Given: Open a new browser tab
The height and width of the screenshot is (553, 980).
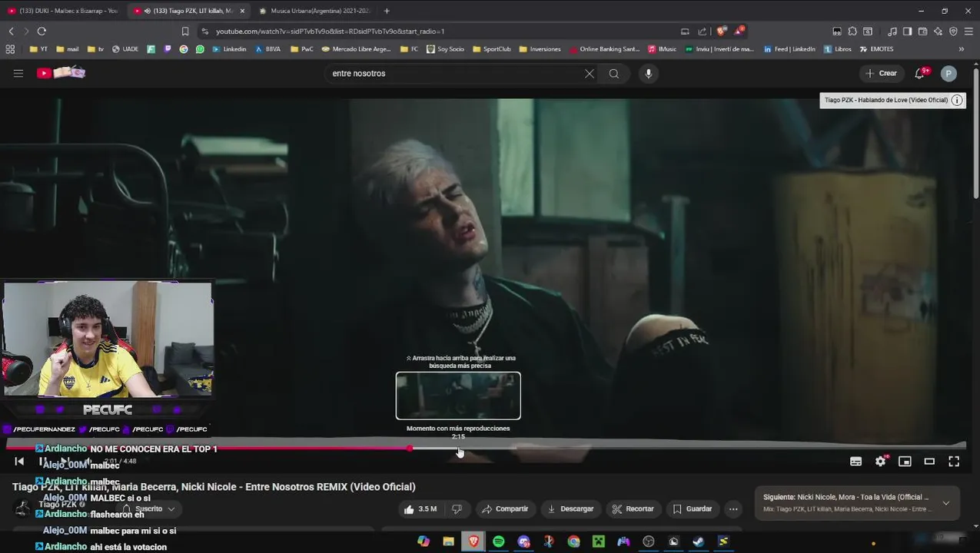Looking at the screenshot, I should [387, 11].
